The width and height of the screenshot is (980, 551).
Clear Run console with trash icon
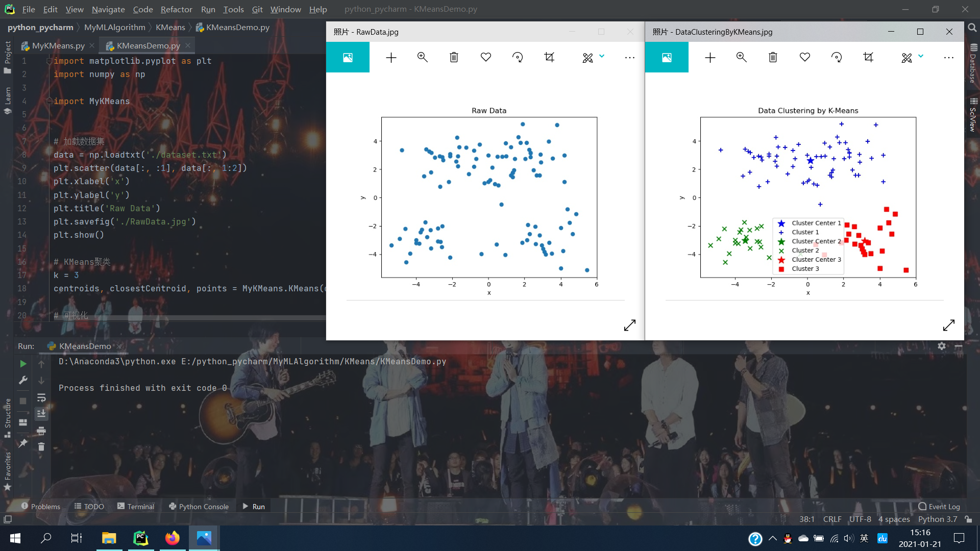41,447
